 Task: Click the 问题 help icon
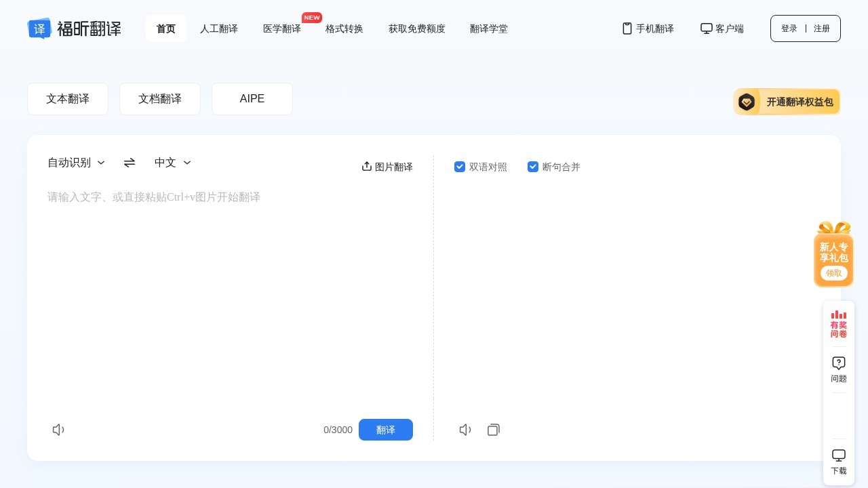(839, 368)
